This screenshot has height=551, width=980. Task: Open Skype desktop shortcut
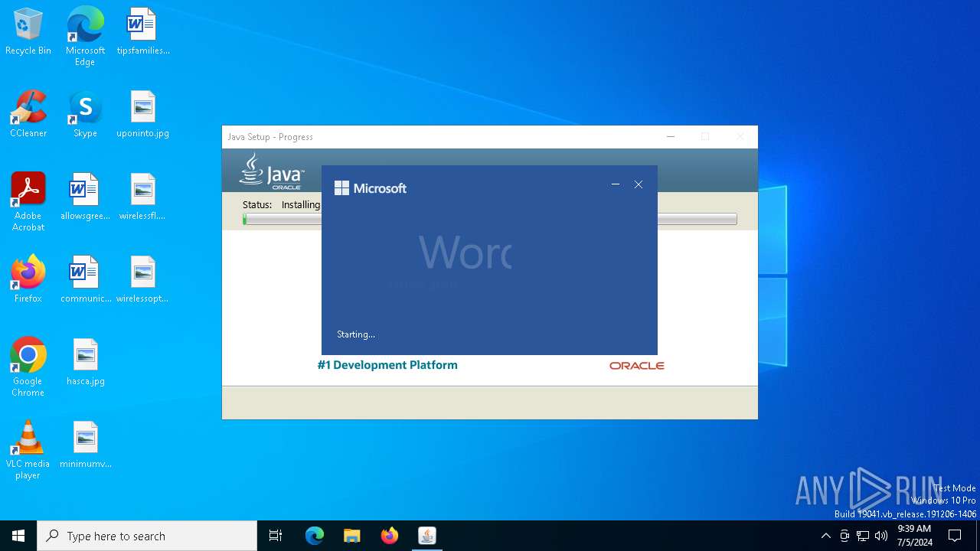pyautogui.click(x=85, y=115)
